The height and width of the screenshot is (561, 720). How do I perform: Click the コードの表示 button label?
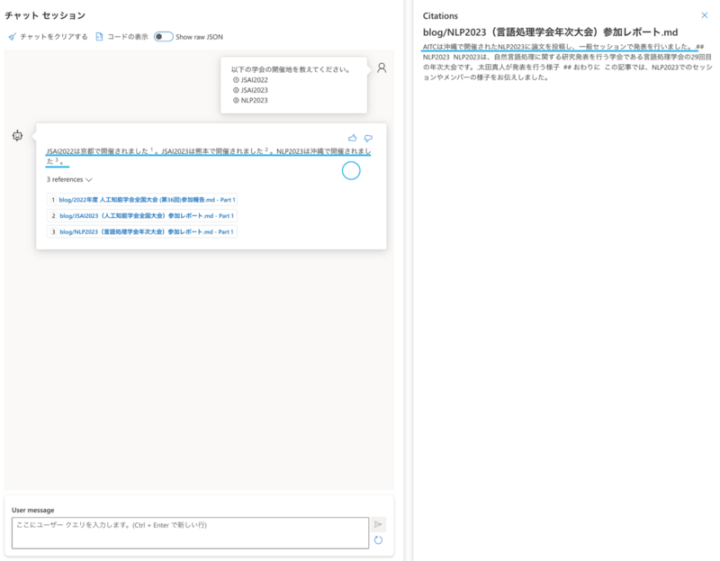(128, 36)
